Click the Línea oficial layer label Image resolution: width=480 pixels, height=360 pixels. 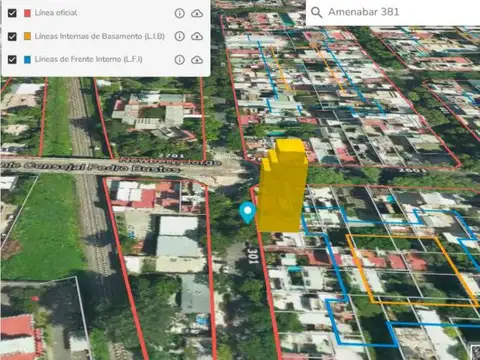[56, 13]
